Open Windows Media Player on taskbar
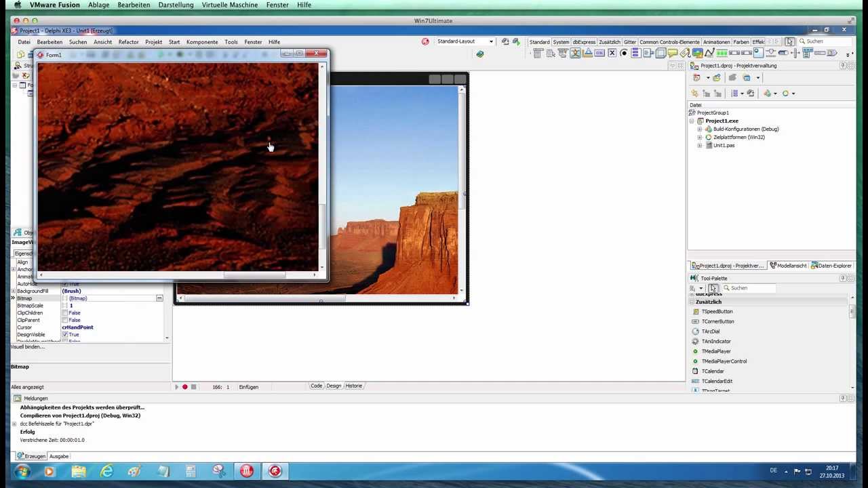This screenshot has height=488, width=868. point(50,471)
